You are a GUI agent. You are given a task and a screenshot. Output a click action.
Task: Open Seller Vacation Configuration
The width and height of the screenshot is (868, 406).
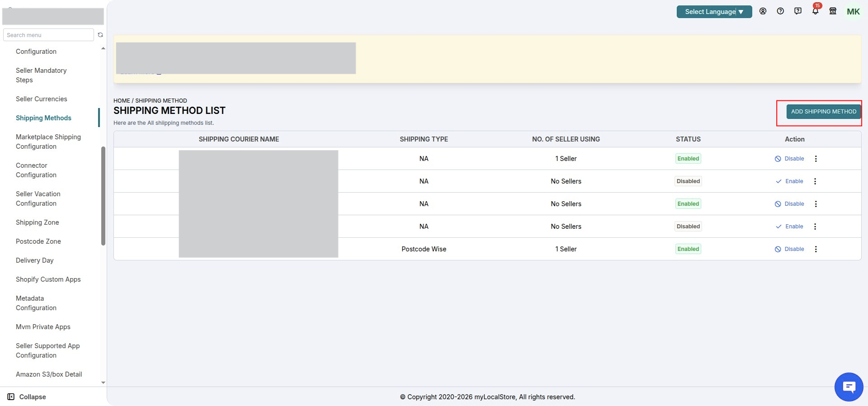(x=38, y=198)
